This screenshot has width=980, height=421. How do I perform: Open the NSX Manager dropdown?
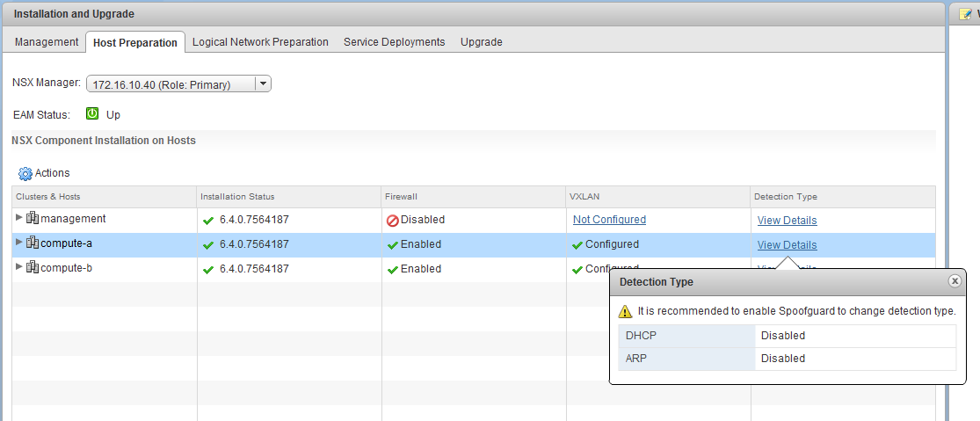tap(262, 84)
